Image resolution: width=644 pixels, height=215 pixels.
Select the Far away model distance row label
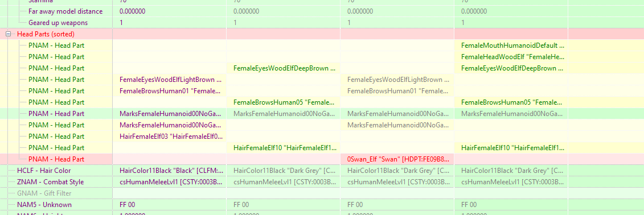pyautogui.click(x=65, y=11)
